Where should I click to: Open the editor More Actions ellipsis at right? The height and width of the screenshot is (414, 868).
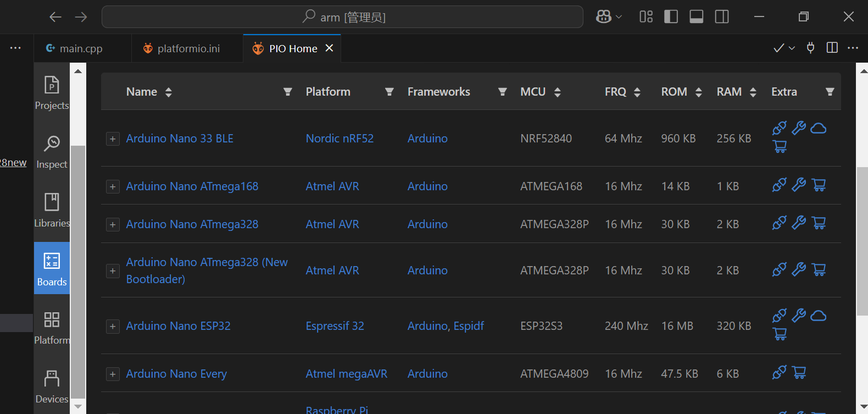853,48
